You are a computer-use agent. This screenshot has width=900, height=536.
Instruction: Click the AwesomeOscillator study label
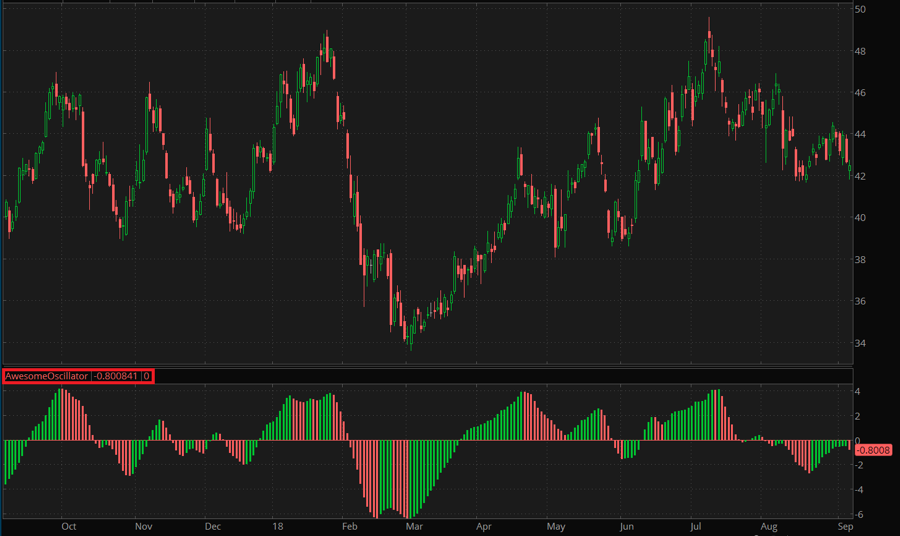(47, 376)
